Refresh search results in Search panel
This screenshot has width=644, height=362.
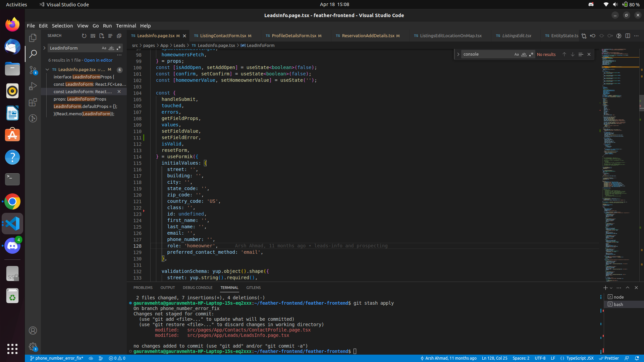(84, 36)
